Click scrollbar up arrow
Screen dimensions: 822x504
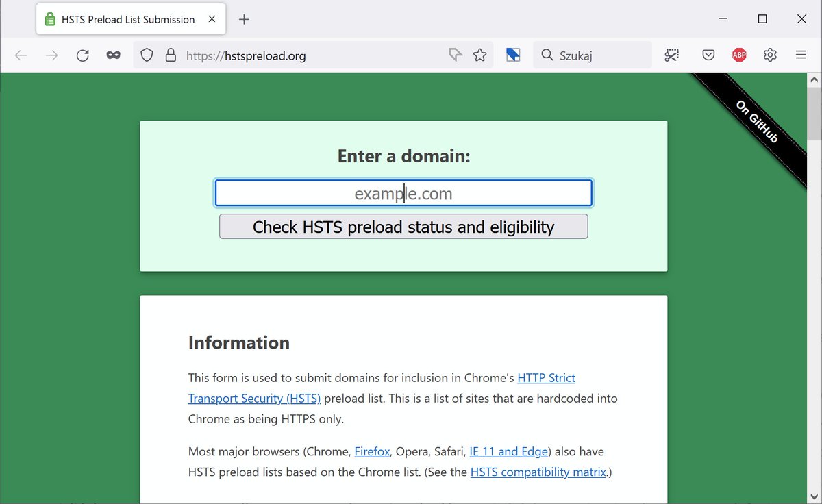click(814, 79)
